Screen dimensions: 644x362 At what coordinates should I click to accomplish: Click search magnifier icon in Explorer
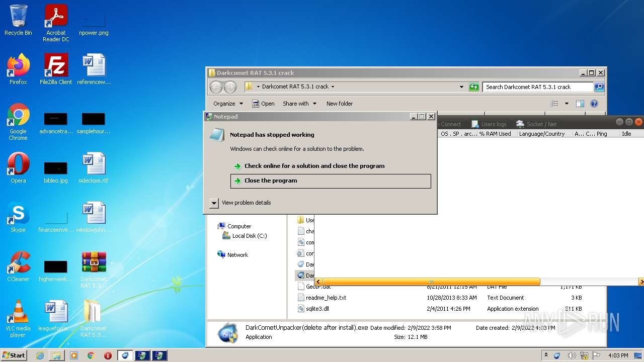(x=599, y=87)
